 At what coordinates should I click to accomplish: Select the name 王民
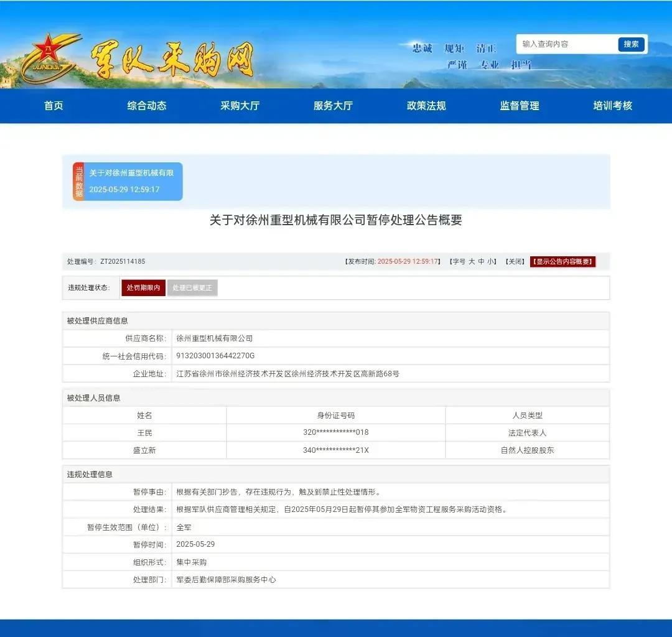point(144,433)
